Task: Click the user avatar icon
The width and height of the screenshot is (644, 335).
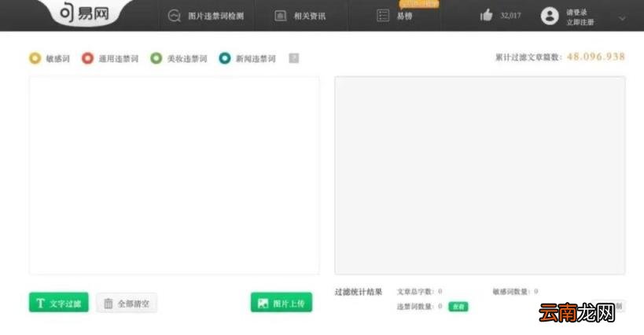Action: pos(550,16)
